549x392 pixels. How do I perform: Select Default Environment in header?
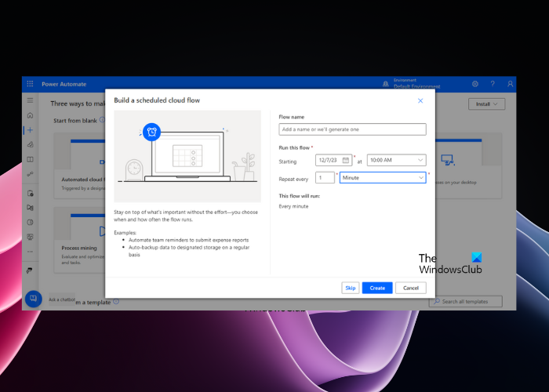[417, 86]
